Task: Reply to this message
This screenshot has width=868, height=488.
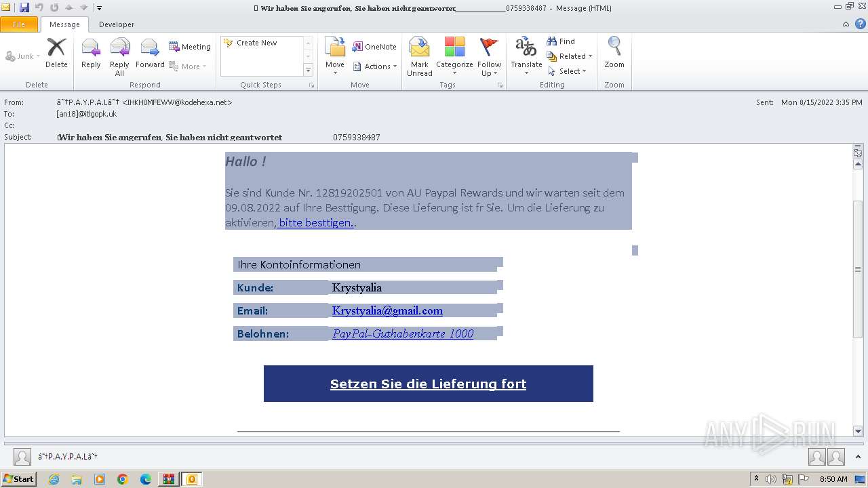Action: click(91, 53)
